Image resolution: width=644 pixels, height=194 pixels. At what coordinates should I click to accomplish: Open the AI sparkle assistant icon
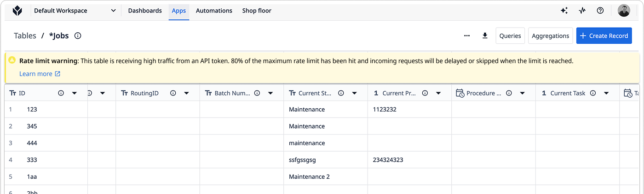click(564, 11)
